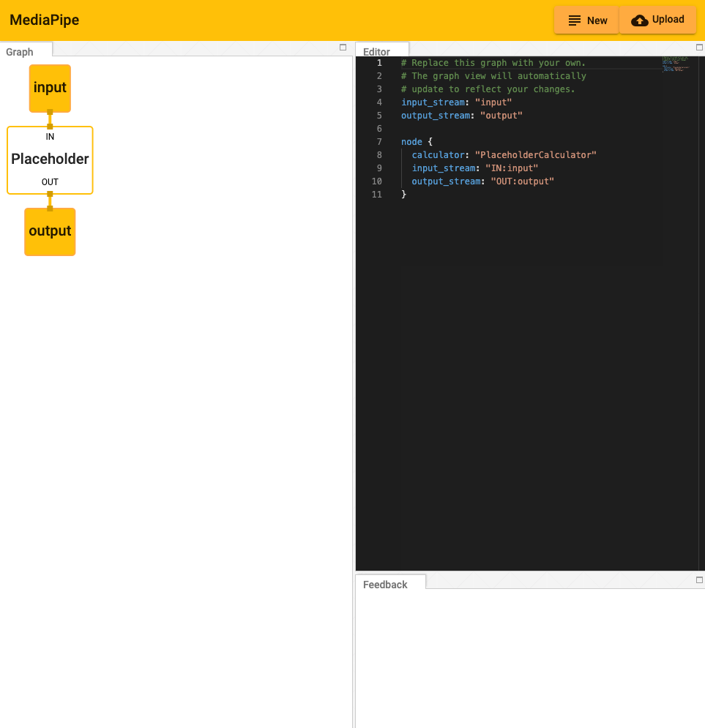Click the MediaPipe title in the header
The width and height of the screenshot is (705, 728).
45,20
